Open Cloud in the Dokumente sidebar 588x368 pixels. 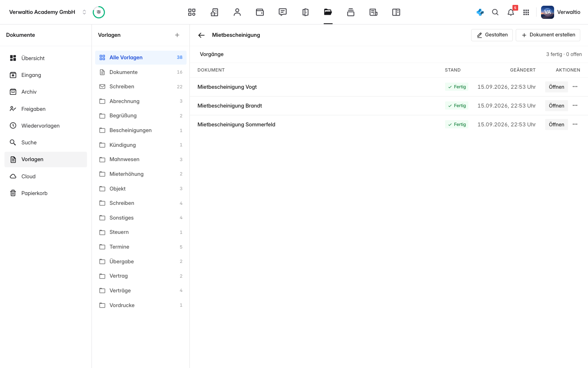pos(46,176)
